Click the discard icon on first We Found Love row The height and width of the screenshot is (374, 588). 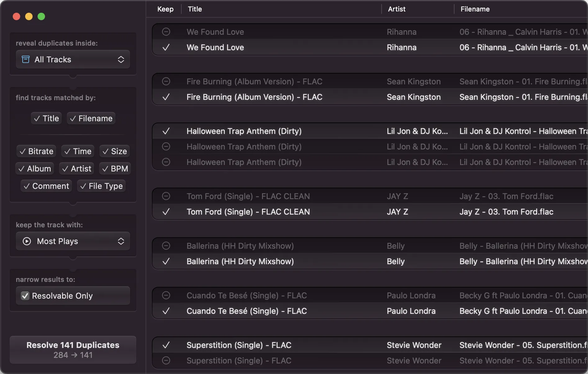166,32
